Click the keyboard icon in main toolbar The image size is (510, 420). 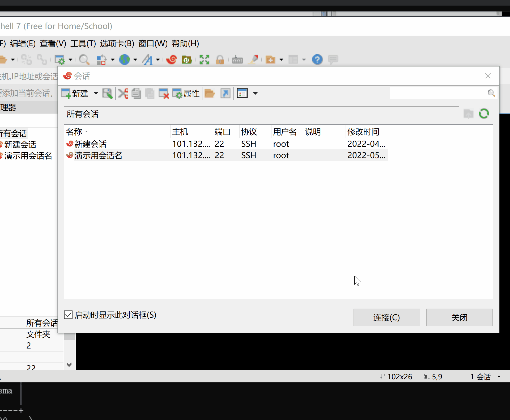[x=237, y=60]
